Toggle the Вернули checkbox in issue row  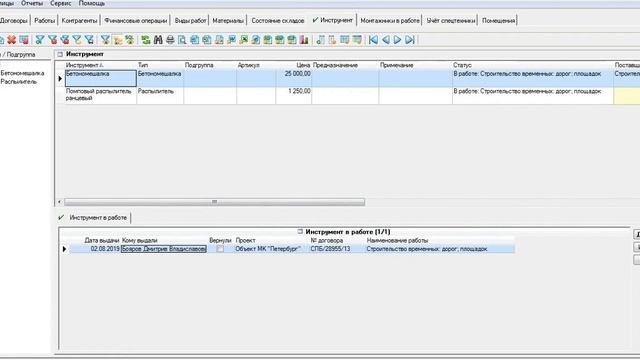[220, 249]
